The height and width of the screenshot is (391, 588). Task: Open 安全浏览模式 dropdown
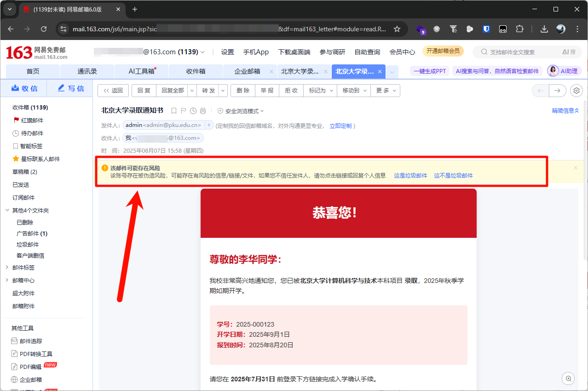[x=241, y=111]
